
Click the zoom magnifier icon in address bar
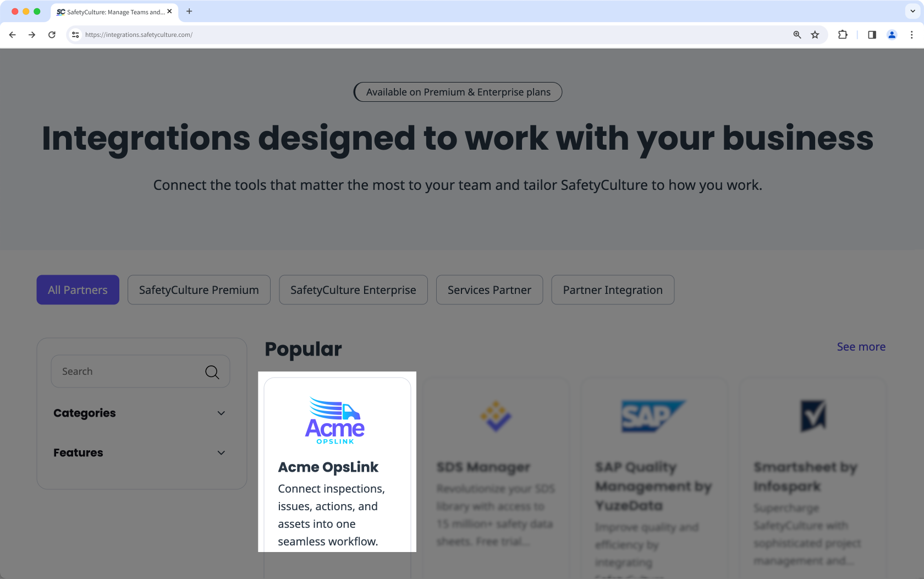click(797, 35)
